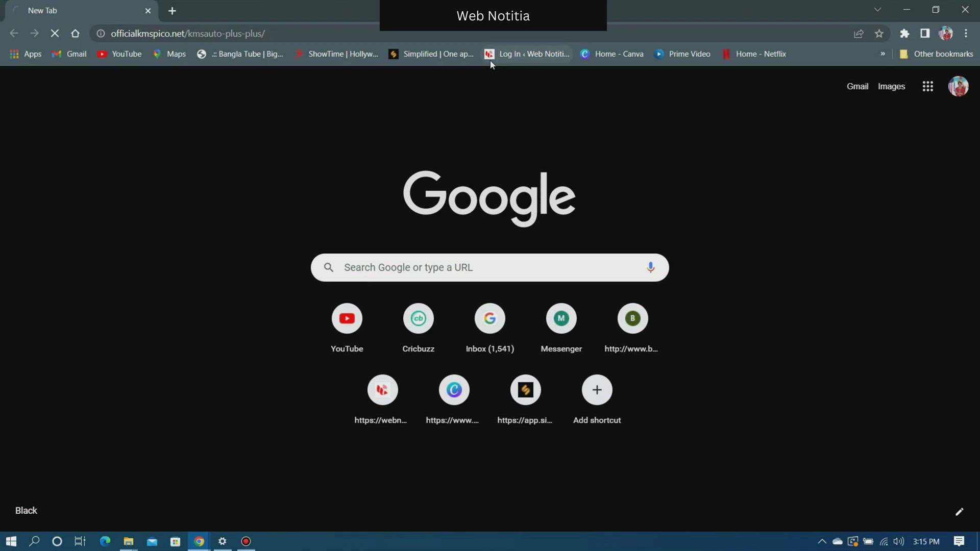Open Chrome profile avatar in toolbar

[x=946, y=33]
